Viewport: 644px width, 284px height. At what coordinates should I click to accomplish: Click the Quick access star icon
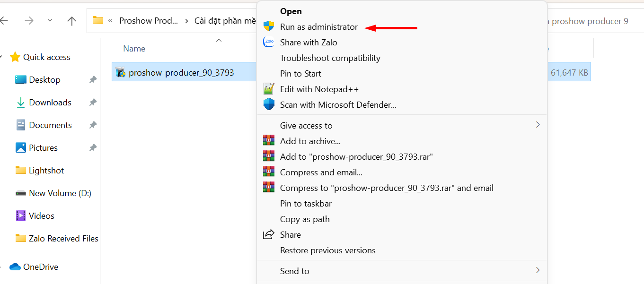point(15,57)
